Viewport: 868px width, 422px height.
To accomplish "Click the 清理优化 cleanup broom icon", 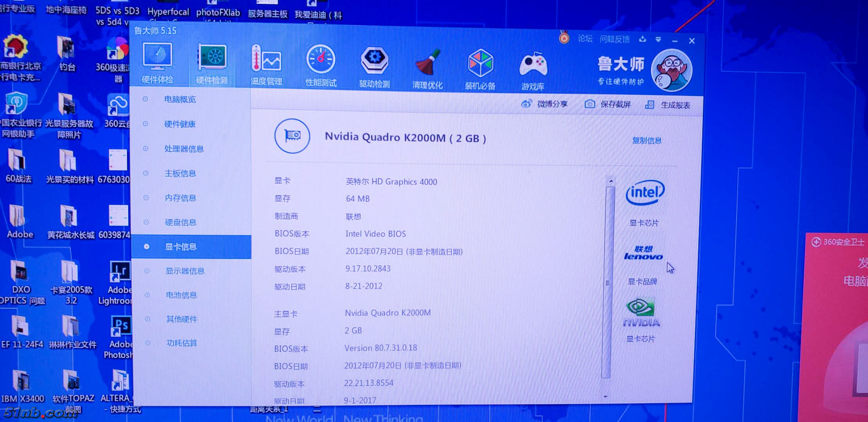I will click(428, 63).
